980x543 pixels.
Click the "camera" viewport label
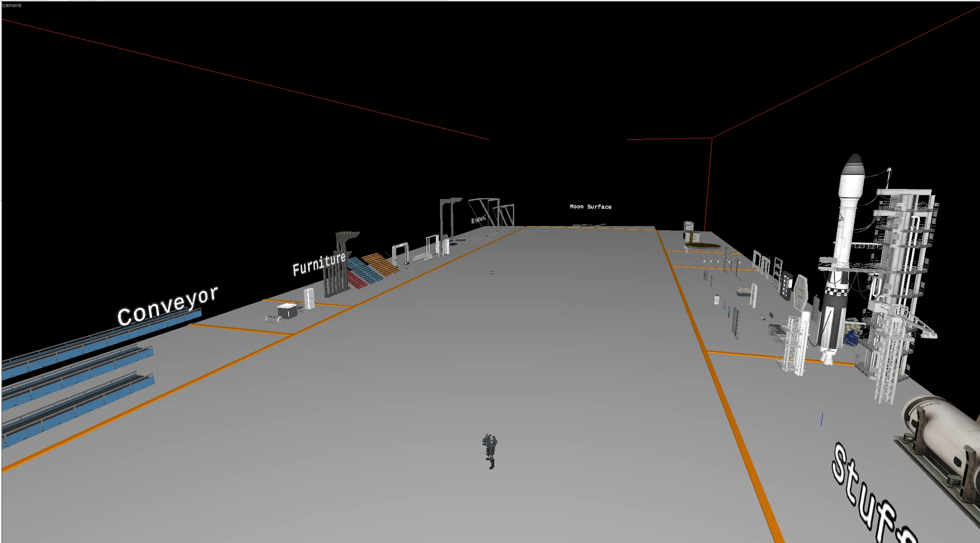[12, 5]
